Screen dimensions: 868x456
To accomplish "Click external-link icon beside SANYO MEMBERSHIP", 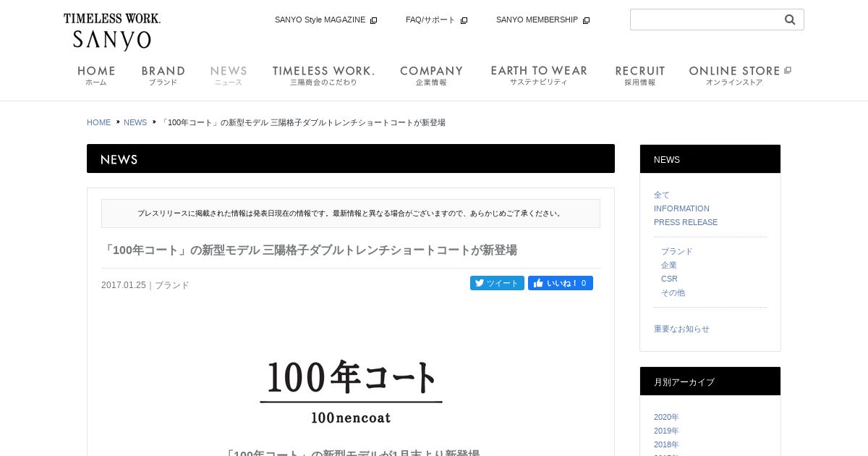I will (587, 20).
